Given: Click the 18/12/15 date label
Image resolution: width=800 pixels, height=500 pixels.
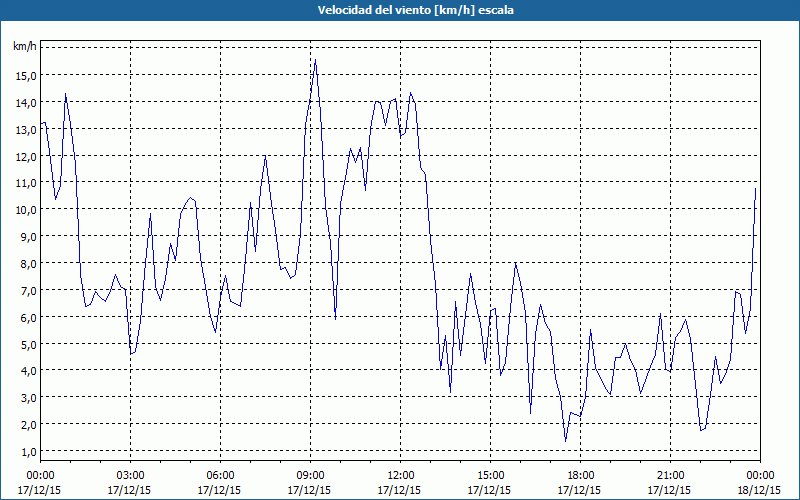Looking at the screenshot, I should click(x=760, y=490).
